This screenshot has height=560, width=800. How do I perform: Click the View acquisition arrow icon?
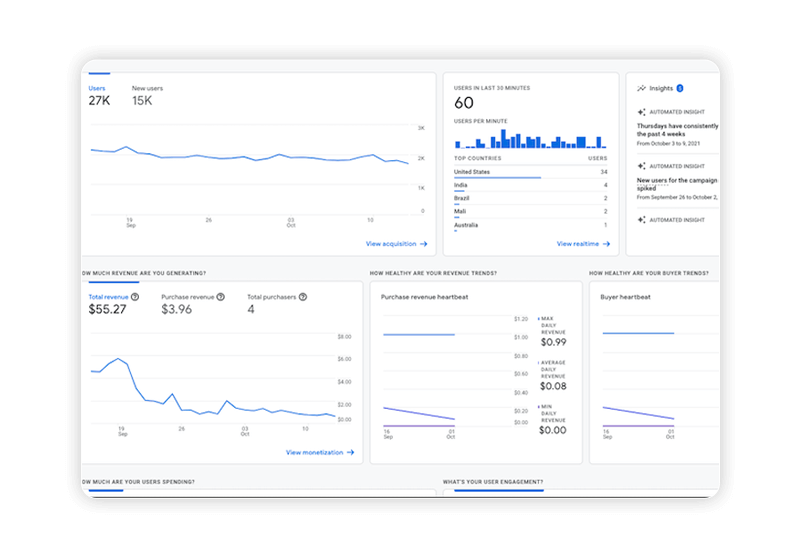[x=423, y=244]
